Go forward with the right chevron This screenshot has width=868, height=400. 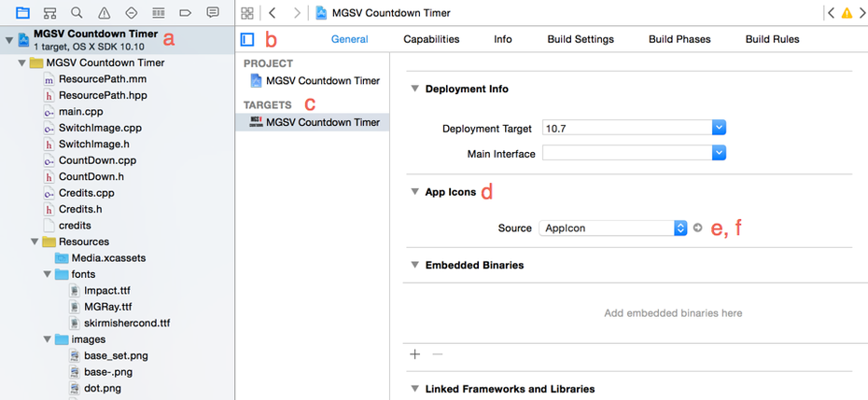[x=298, y=13]
